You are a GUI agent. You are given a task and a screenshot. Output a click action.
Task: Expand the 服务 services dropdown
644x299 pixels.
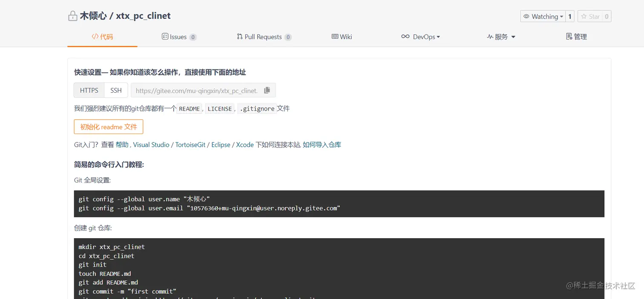(x=501, y=37)
